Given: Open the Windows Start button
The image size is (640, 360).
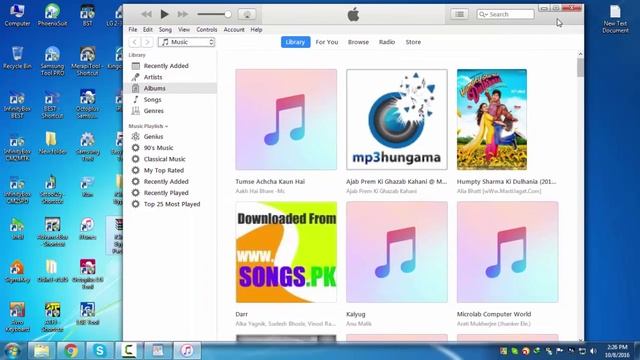Looking at the screenshot, I should pos(12,351).
